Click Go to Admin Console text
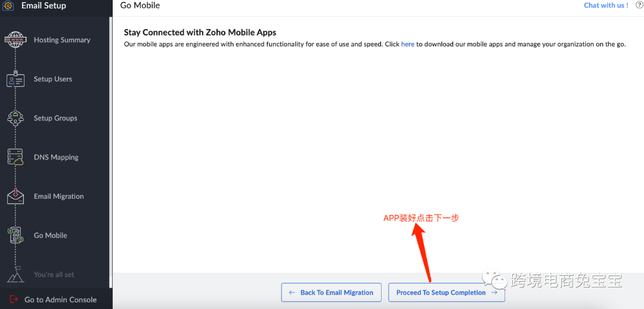This screenshot has height=309, width=644. point(60,299)
